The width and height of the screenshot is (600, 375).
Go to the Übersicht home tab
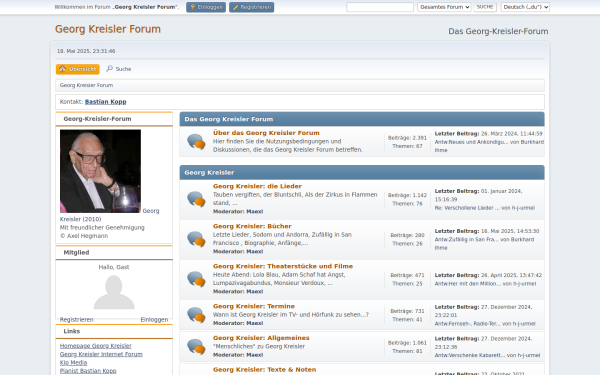click(78, 69)
